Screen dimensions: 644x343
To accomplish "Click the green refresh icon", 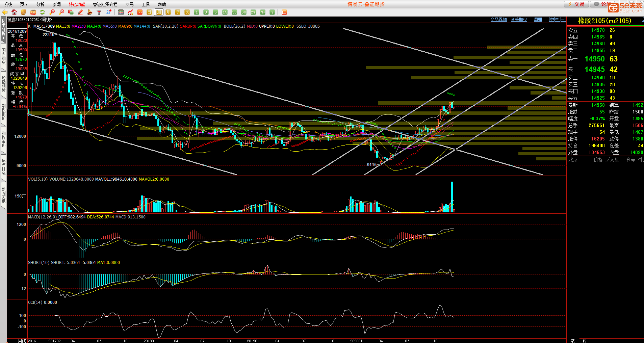I will tap(43, 12).
